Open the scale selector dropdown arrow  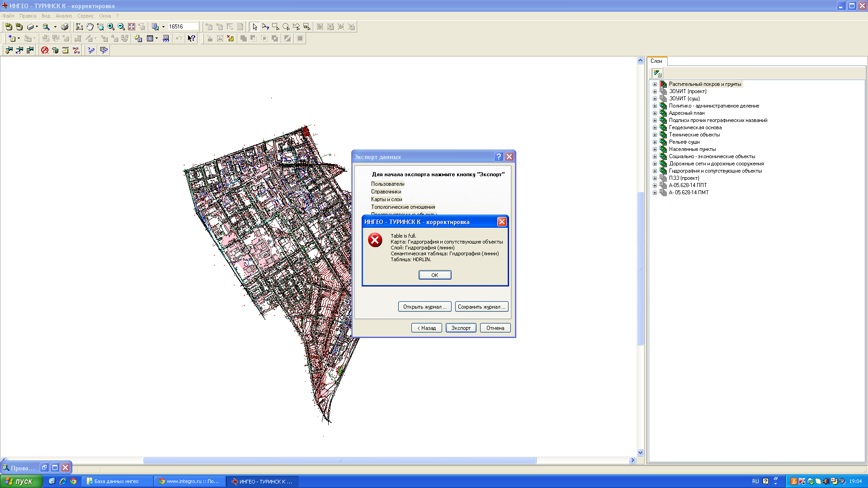pyautogui.click(x=164, y=27)
